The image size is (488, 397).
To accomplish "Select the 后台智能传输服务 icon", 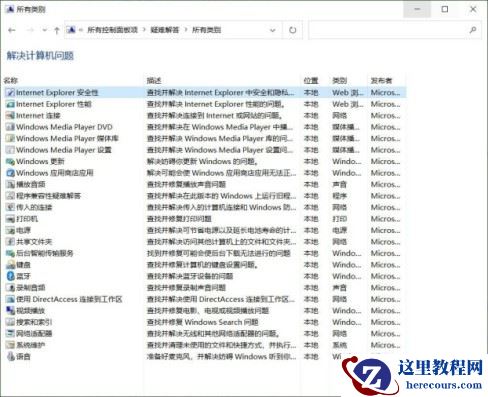I will 11,253.
